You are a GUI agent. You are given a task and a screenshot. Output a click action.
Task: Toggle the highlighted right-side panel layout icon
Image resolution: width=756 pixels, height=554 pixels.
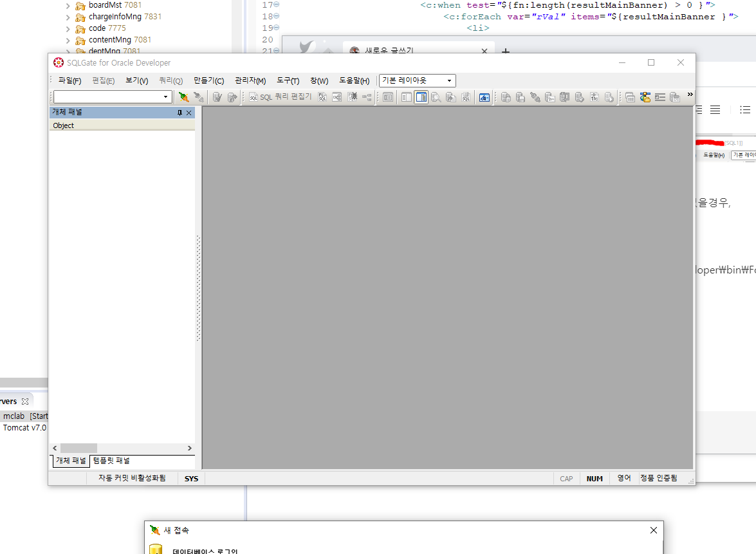421,97
